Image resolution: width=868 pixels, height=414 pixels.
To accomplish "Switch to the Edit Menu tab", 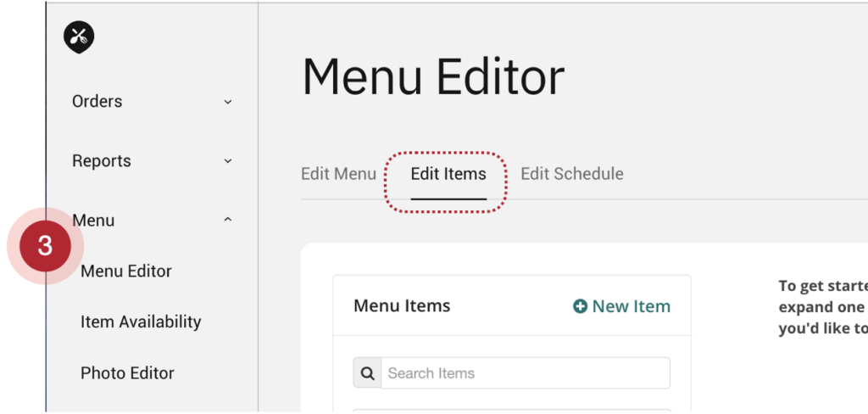I will tap(338, 174).
